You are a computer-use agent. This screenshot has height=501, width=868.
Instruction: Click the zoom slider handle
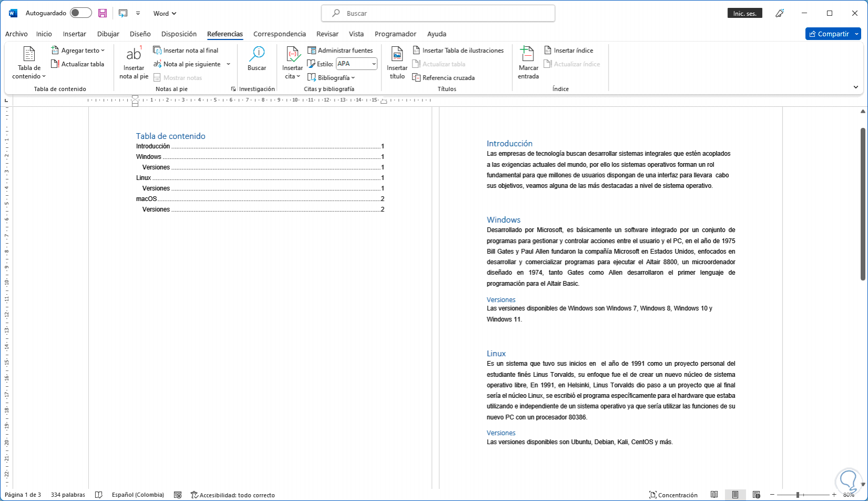click(x=798, y=495)
